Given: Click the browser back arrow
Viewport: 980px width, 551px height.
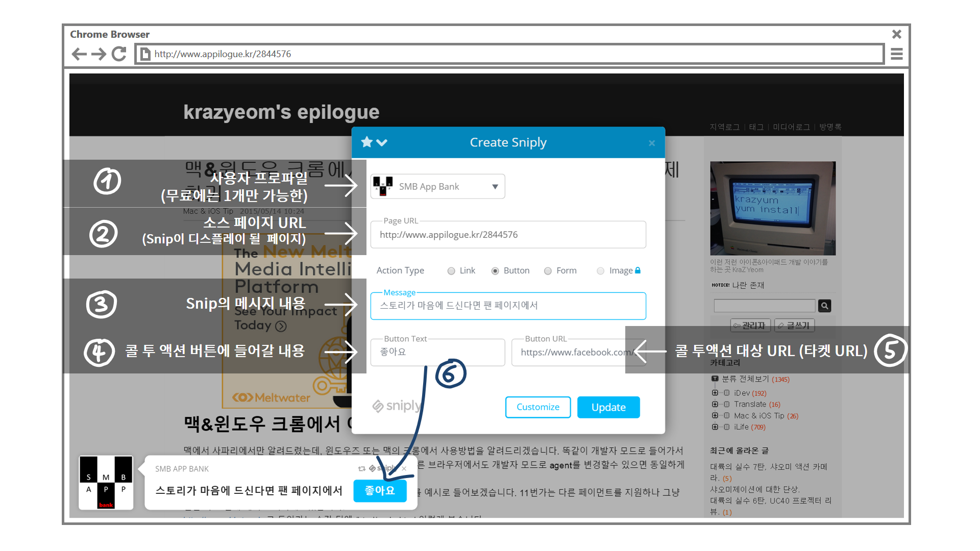Looking at the screenshot, I should (x=79, y=54).
